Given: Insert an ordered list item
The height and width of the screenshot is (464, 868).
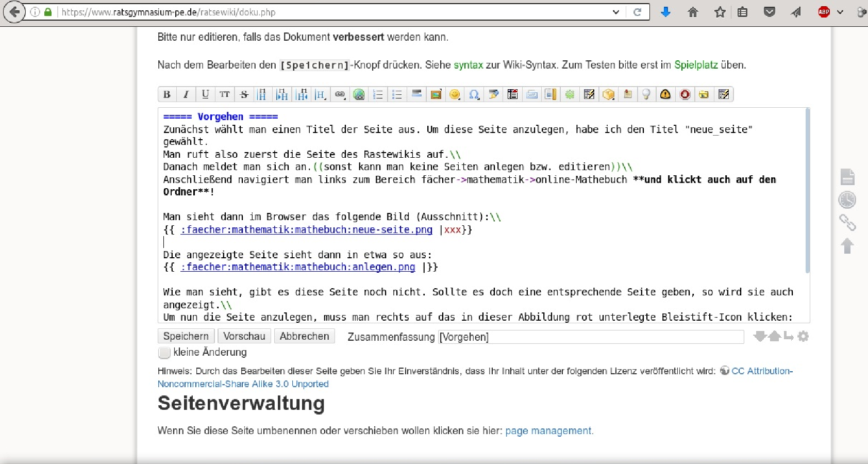Looking at the screenshot, I should tap(378, 94).
